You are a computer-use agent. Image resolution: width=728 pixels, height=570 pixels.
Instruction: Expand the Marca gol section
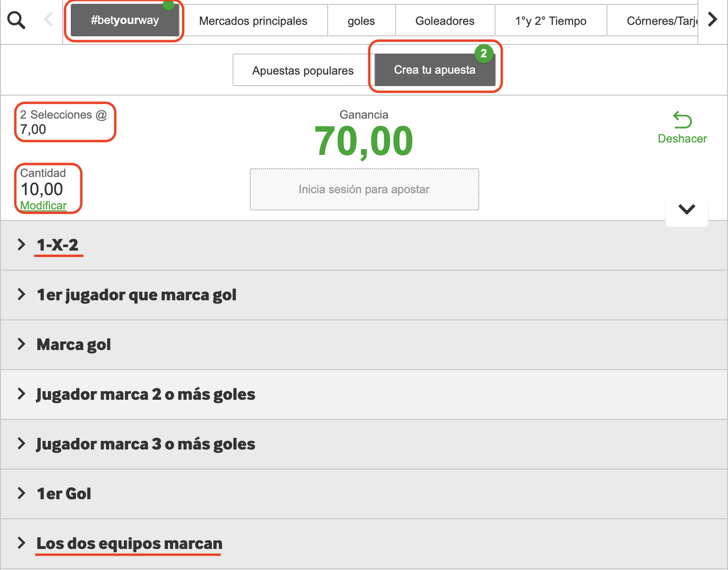pos(74,345)
